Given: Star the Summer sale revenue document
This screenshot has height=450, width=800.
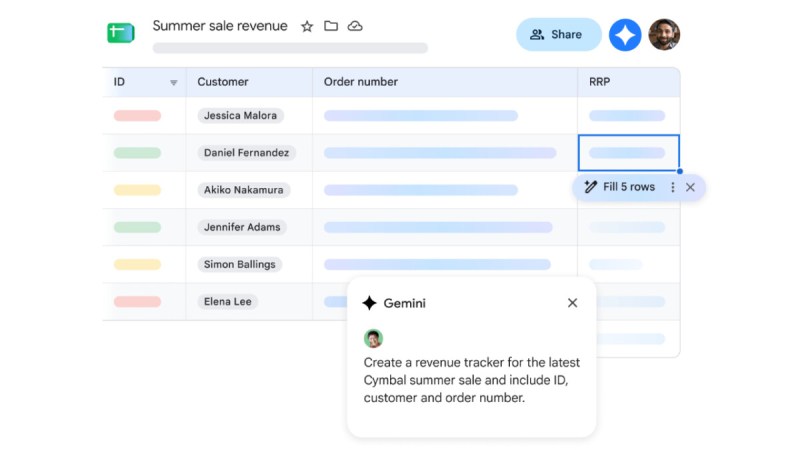Looking at the screenshot, I should (307, 26).
